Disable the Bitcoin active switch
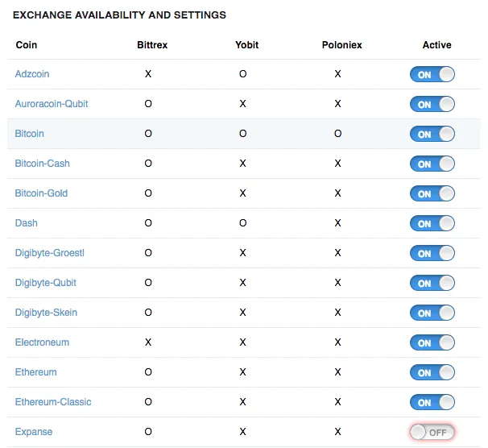 point(432,134)
